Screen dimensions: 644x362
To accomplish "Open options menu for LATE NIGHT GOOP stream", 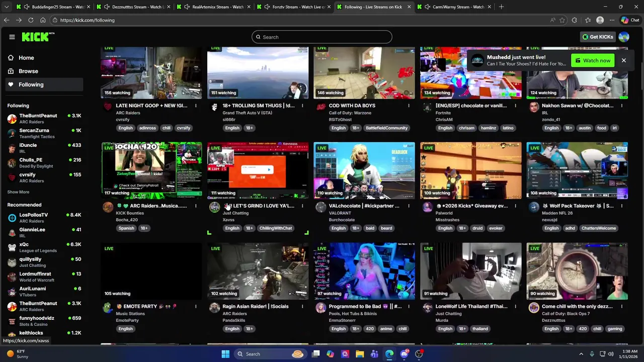I will pyautogui.click(x=196, y=106).
